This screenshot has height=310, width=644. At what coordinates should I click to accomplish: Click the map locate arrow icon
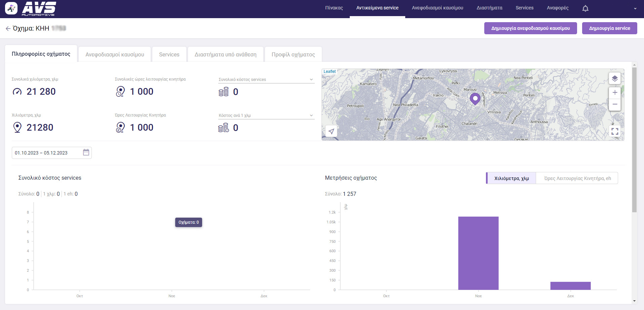(331, 131)
